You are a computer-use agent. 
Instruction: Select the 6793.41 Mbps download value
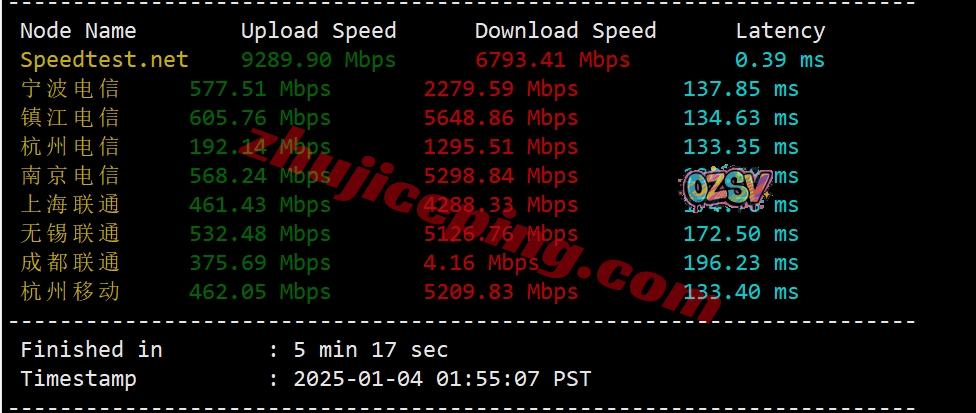tap(553, 60)
